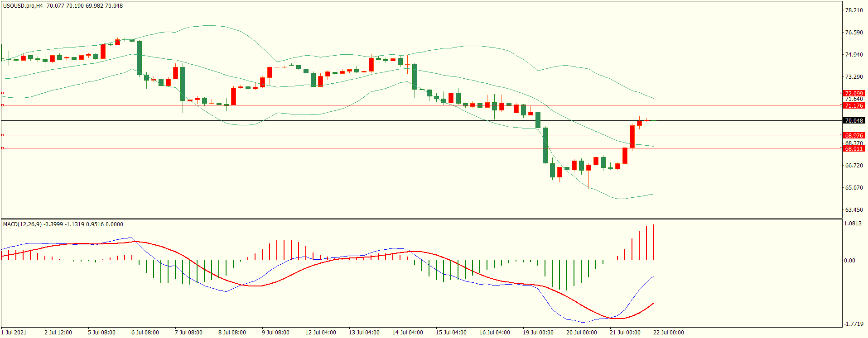
Task: Click the 14 Jul 04:00 time label
Action: point(407,333)
